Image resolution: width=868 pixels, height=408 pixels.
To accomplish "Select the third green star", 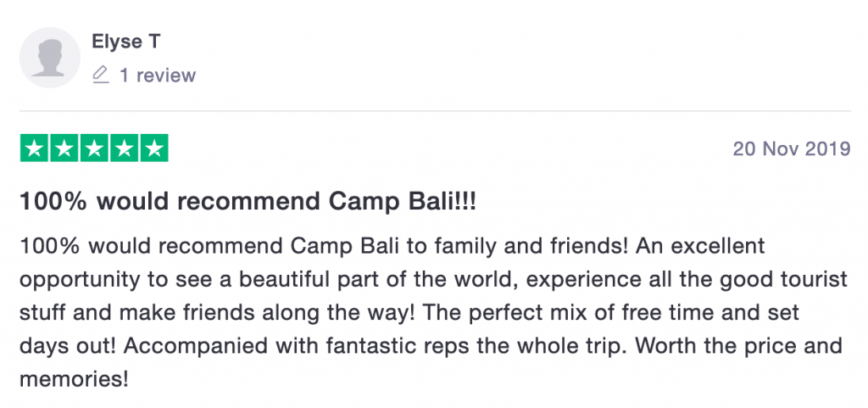I will pyautogui.click(x=94, y=148).
